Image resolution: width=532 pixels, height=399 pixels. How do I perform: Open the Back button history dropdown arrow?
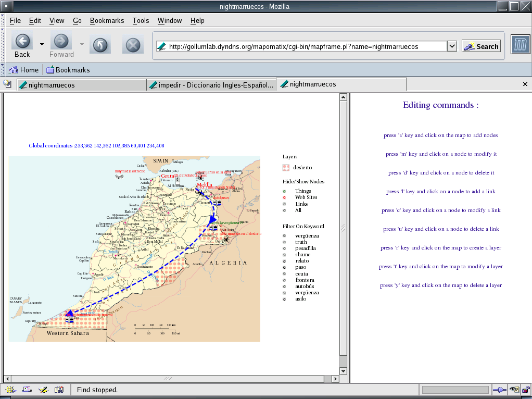[x=42, y=44]
